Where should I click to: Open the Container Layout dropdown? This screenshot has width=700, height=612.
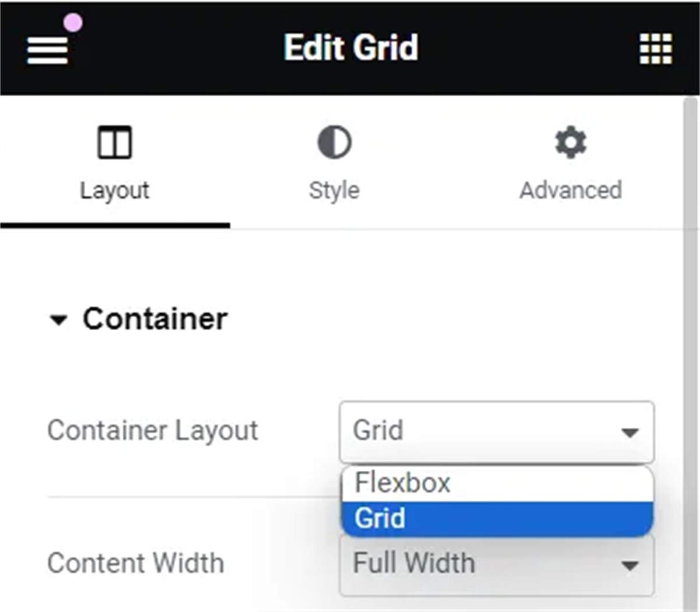click(496, 432)
